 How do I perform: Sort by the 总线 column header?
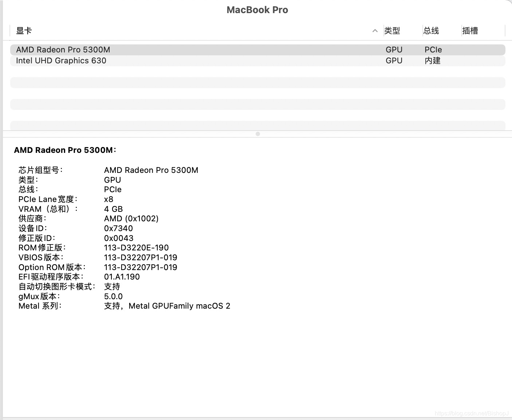(x=431, y=31)
